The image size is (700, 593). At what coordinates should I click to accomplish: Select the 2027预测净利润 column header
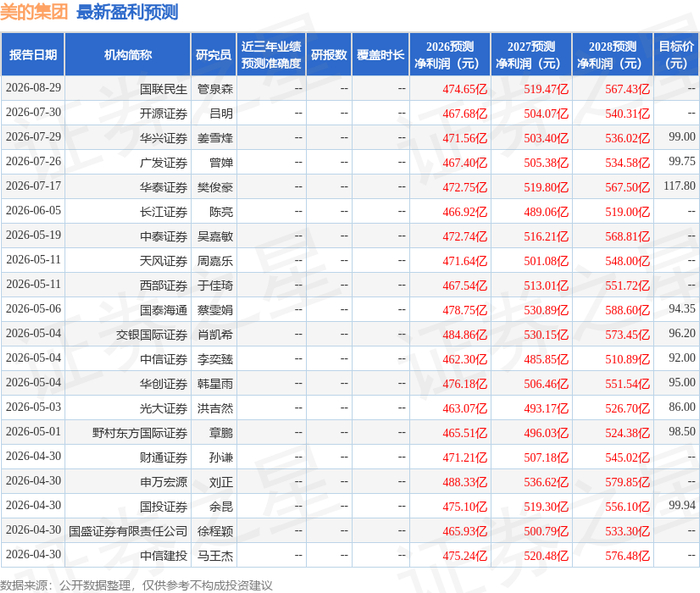coord(531,54)
